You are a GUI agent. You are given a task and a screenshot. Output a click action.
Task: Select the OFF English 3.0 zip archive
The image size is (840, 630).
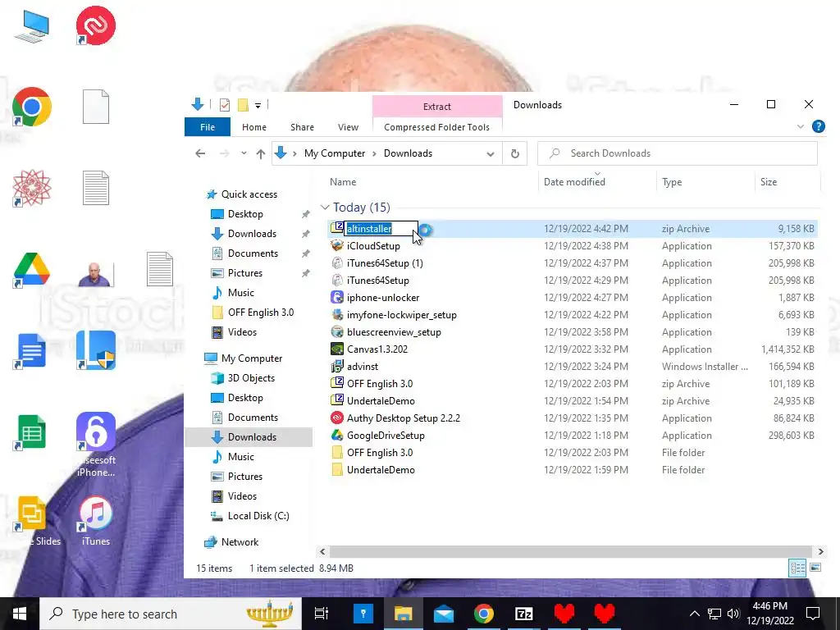pyautogui.click(x=380, y=384)
